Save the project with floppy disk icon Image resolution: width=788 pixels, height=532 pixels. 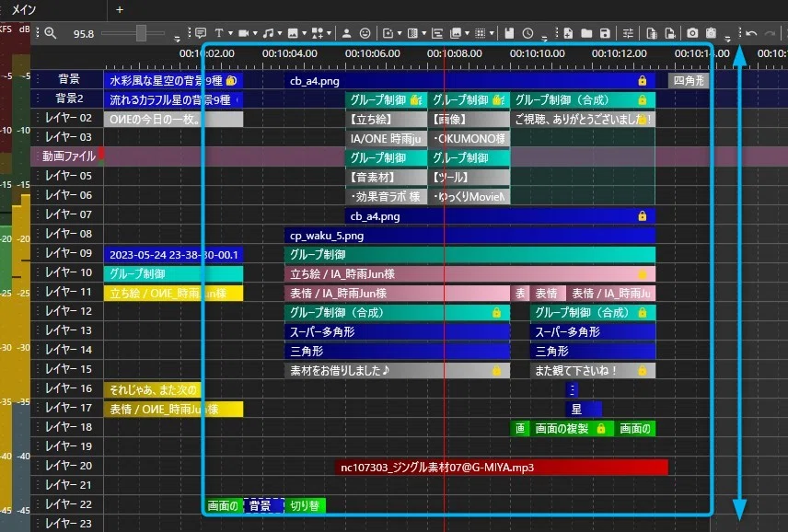[x=605, y=33]
